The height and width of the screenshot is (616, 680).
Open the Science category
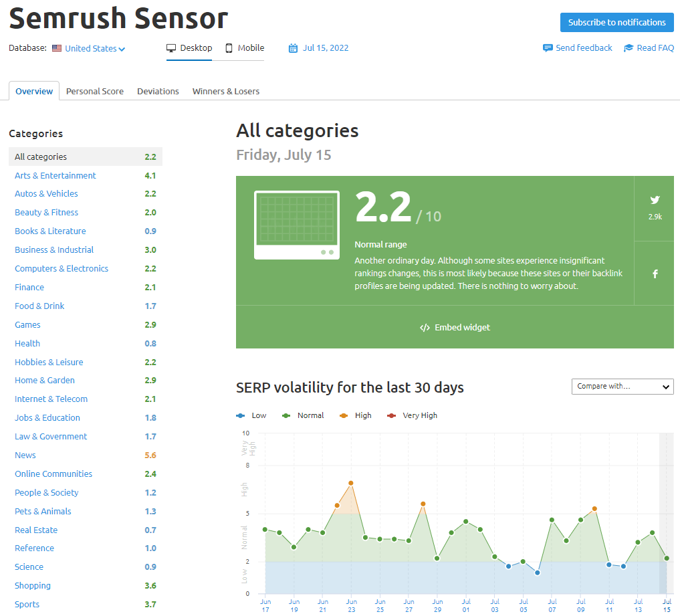(x=29, y=567)
